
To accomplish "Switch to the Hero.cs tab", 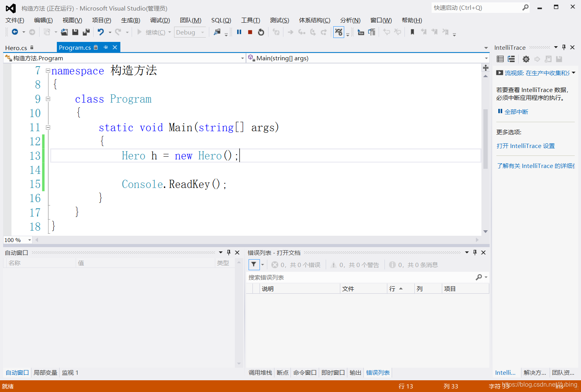I will point(16,48).
